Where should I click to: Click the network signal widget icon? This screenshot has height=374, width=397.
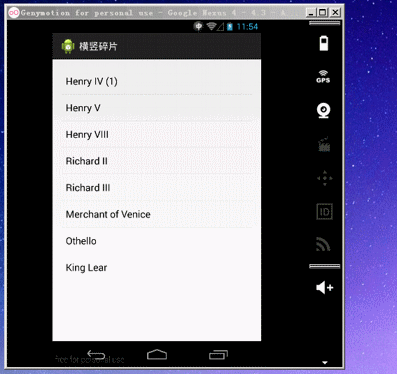(323, 244)
